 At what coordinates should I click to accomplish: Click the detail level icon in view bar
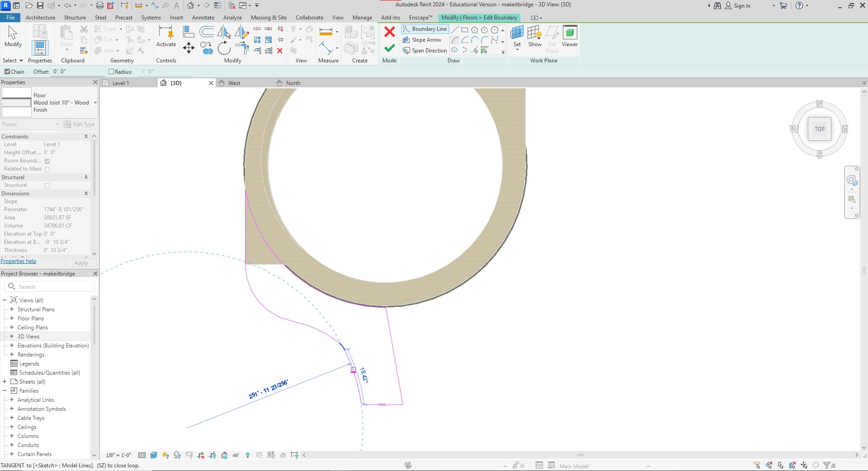point(142,455)
